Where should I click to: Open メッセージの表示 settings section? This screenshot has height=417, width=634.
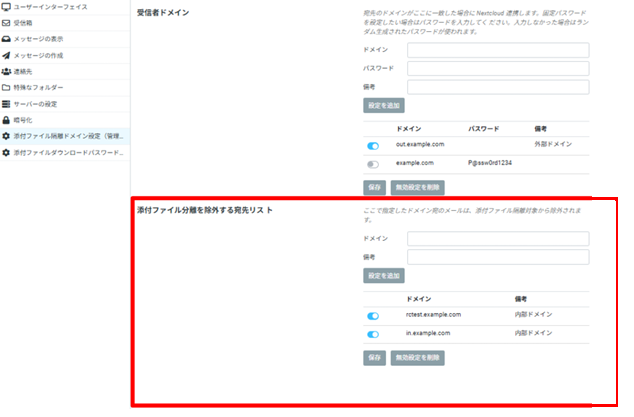[x=65, y=39]
